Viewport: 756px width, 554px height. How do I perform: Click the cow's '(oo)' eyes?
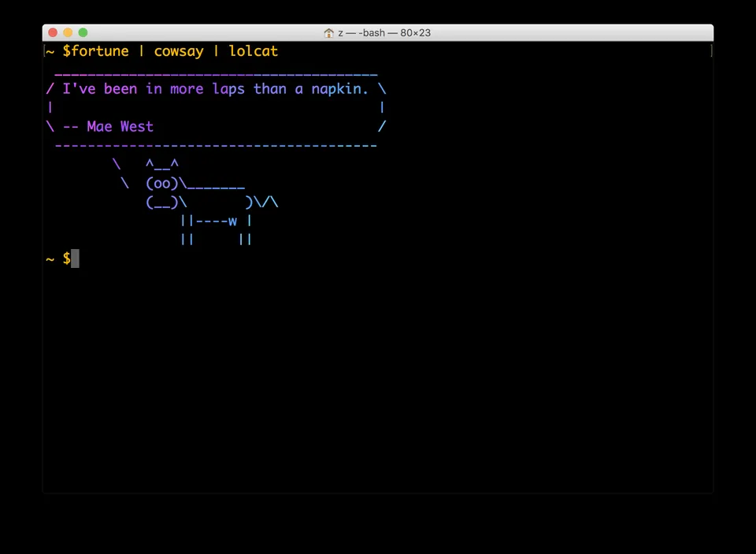tap(162, 184)
